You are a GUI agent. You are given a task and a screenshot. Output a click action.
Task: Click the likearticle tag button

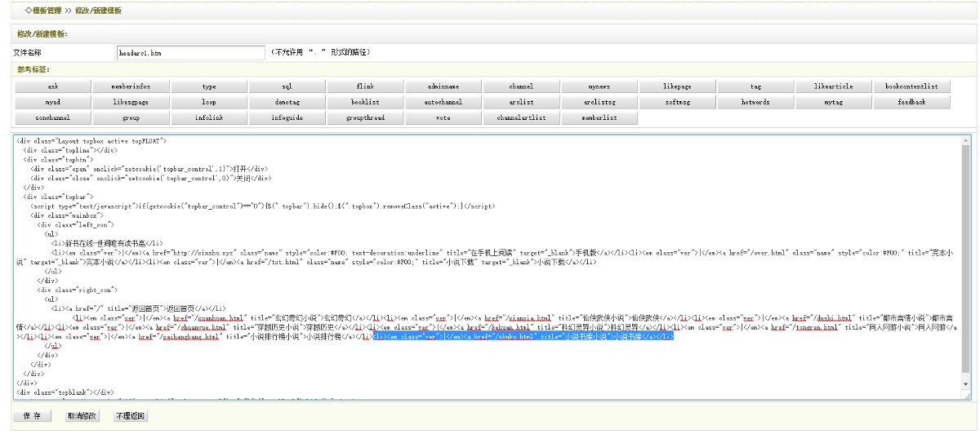coord(834,86)
